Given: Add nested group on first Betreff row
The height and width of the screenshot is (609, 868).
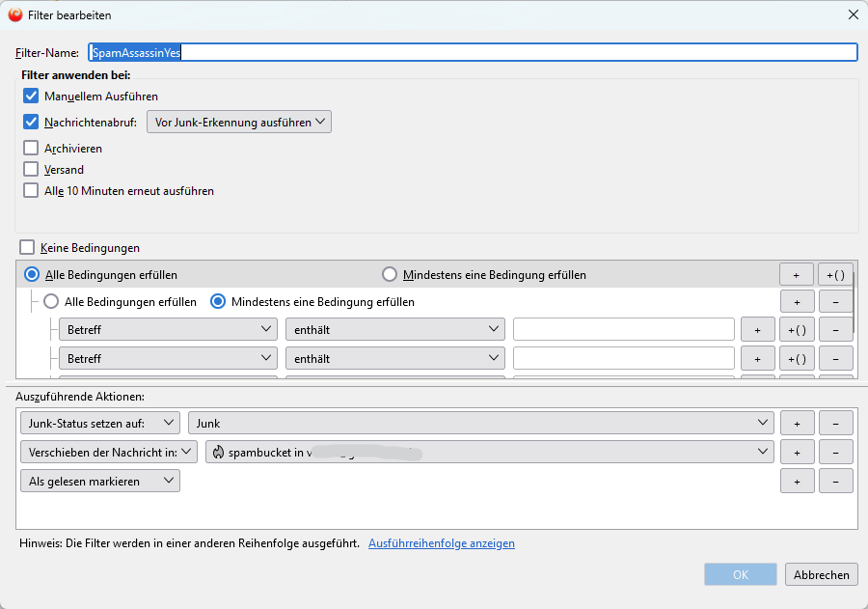Looking at the screenshot, I should click(x=797, y=330).
